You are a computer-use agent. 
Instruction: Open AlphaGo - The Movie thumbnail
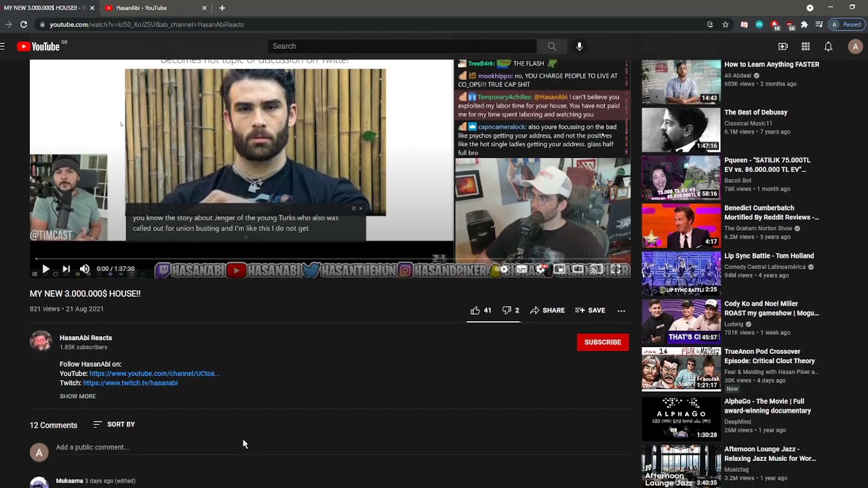[x=681, y=419]
